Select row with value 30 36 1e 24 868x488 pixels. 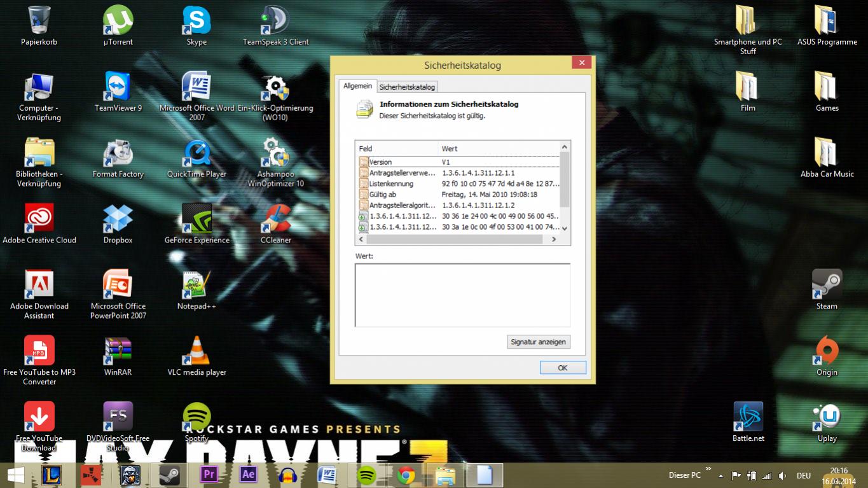[x=458, y=216]
